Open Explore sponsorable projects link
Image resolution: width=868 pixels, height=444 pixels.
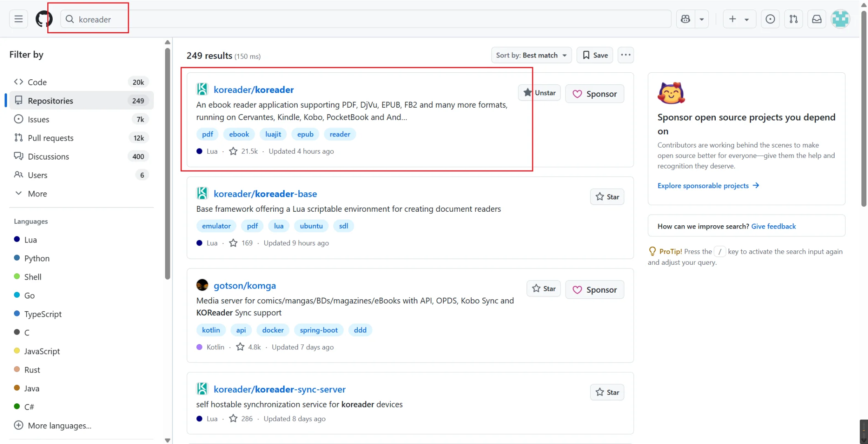708,185
